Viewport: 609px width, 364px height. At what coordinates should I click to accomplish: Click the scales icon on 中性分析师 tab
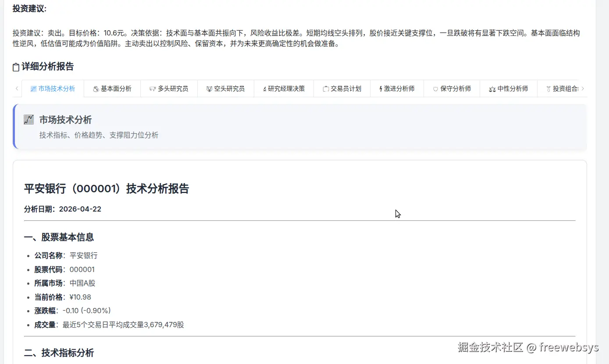[492, 88]
